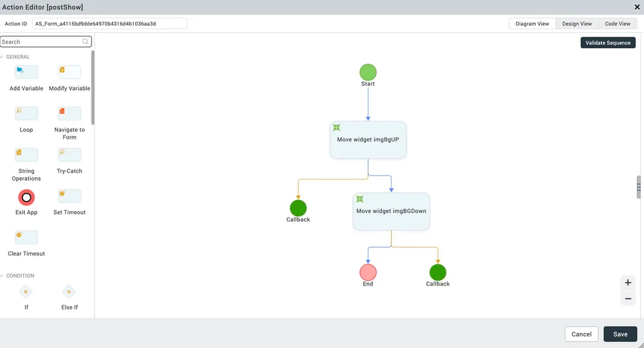Choose the Else If condition icon
The height and width of the screenshot is (348, 644).
tap(70, 292)
